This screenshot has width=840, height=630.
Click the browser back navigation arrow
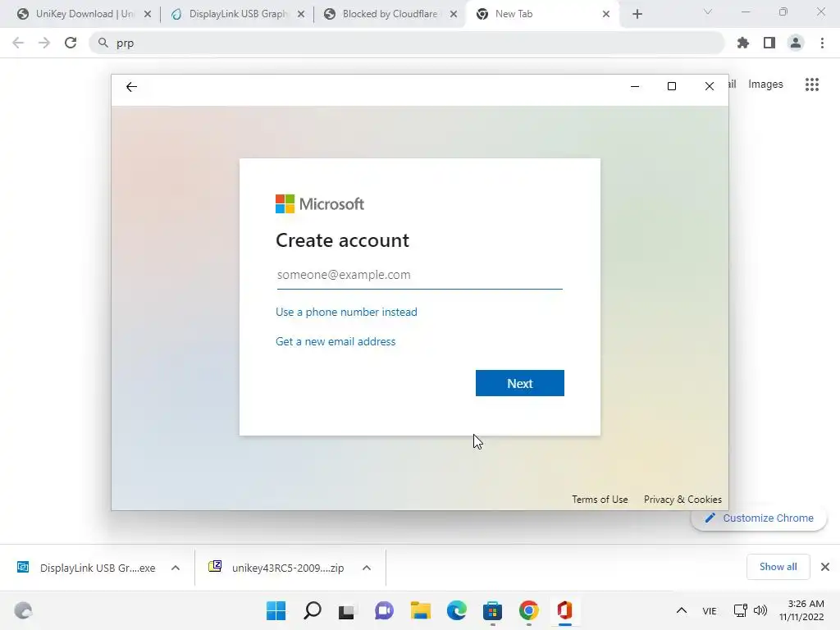pos(18,43)
